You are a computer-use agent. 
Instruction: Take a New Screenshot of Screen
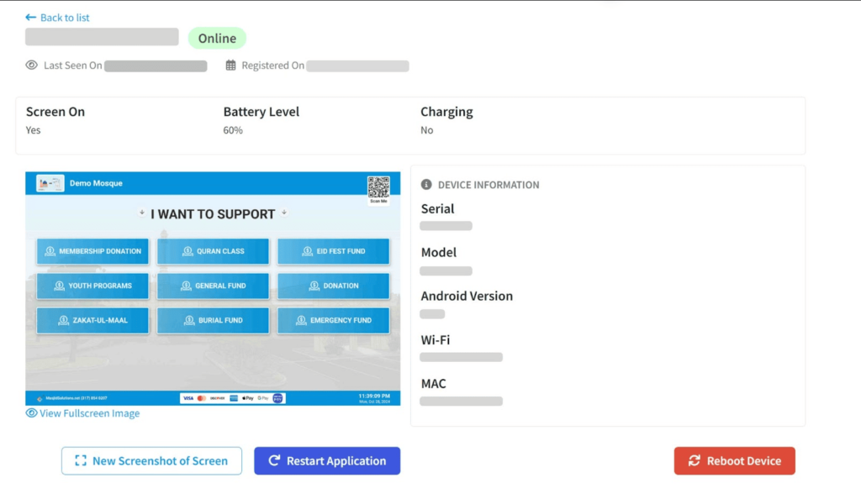click(151, 461)
